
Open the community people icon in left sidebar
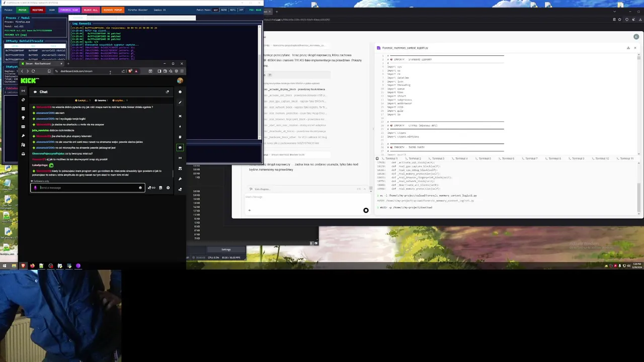[x=23, y=144]
